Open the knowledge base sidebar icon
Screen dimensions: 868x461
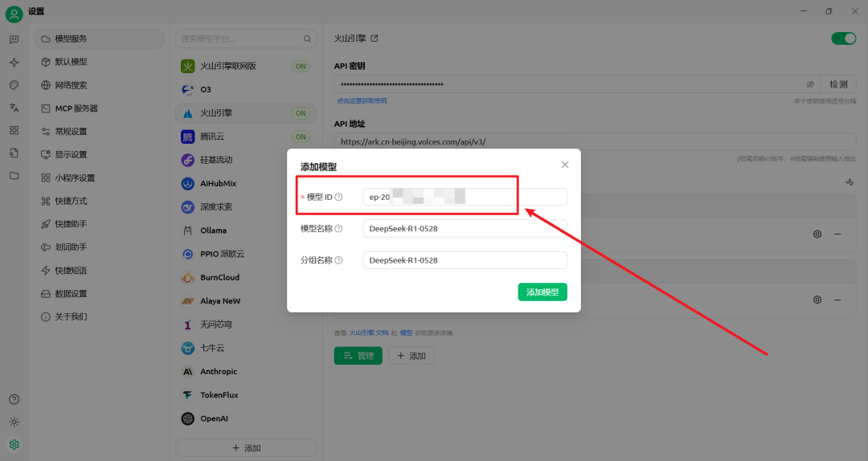pyautogui.click(x=14, y=153)
